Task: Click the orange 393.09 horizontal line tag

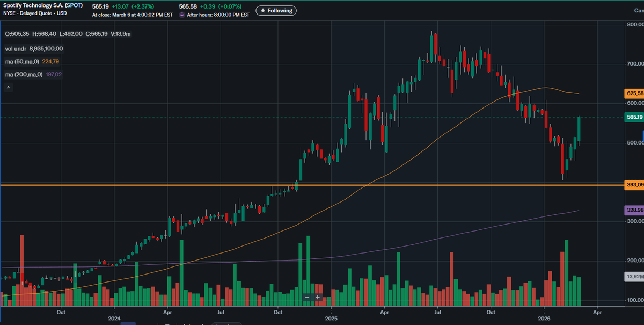Action: point(635,185)
